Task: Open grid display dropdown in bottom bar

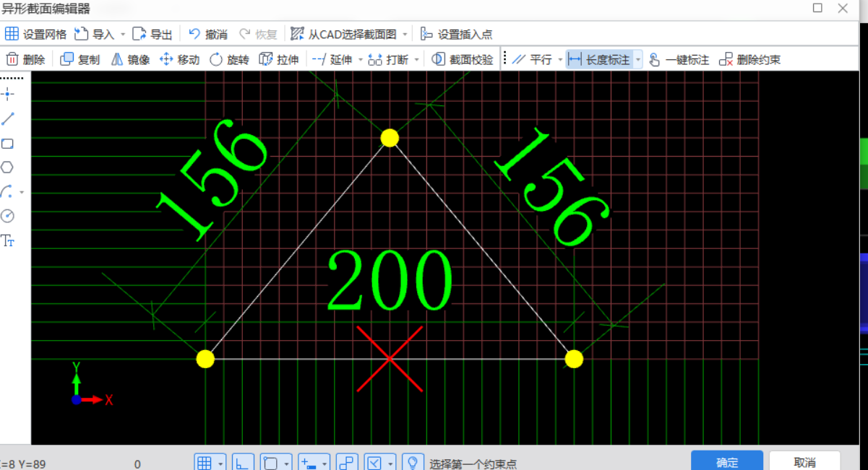Action: click(x=220, y=463)
